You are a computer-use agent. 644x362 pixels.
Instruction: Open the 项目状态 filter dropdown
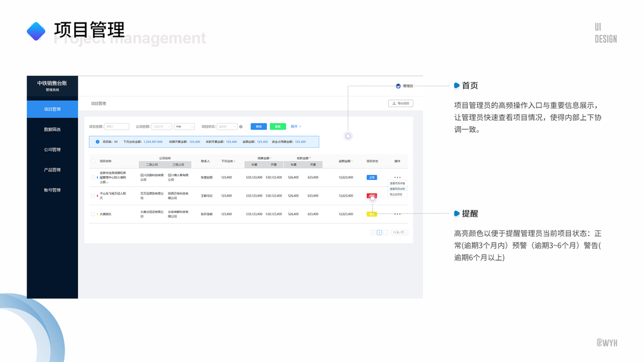point(227,127)
